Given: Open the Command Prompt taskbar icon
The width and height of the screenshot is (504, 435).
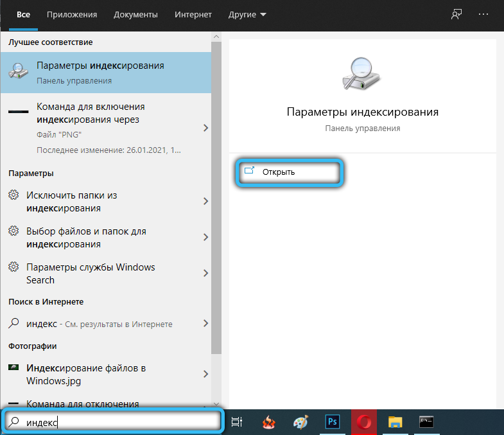Looking at the screenshot, I should pyautogui.click(x=426, y=422).
